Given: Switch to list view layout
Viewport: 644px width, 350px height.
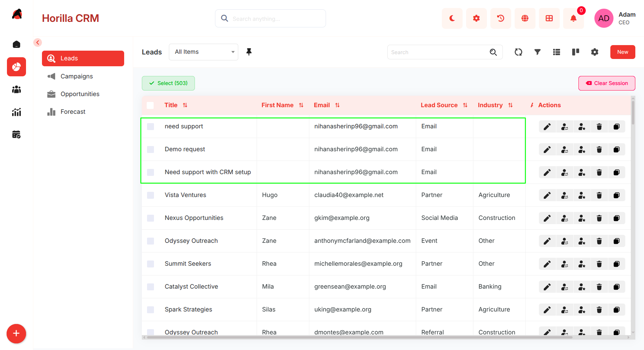Looking at the screenshot, I should [x=557, y=52].
